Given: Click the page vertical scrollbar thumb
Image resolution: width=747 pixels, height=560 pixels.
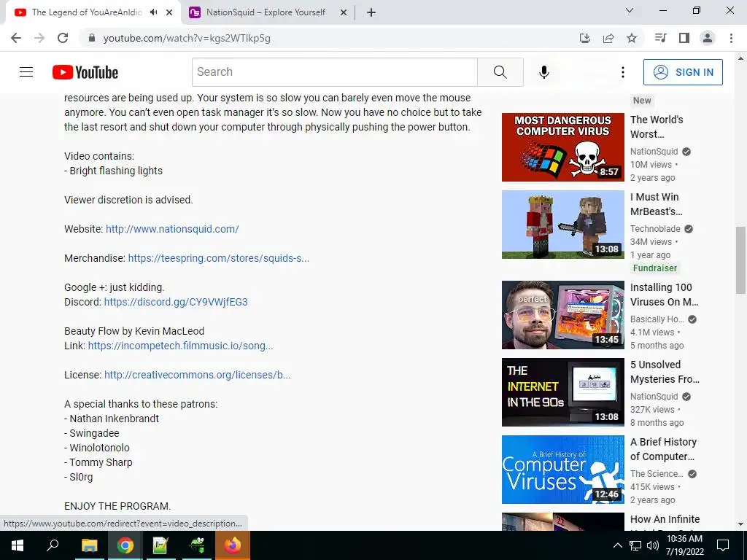Looking at the screenshot, I should [740, 260].
